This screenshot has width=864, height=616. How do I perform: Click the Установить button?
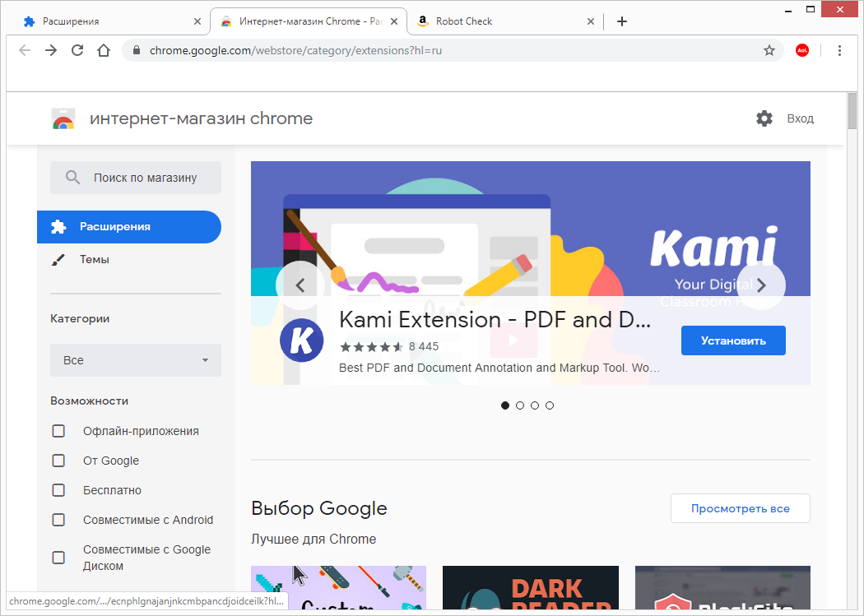coord(733,340)
